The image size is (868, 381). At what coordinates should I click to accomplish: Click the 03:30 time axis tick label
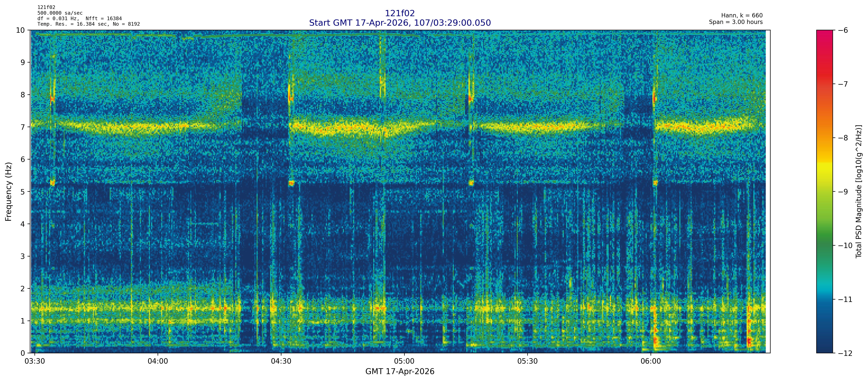(35, 362)
